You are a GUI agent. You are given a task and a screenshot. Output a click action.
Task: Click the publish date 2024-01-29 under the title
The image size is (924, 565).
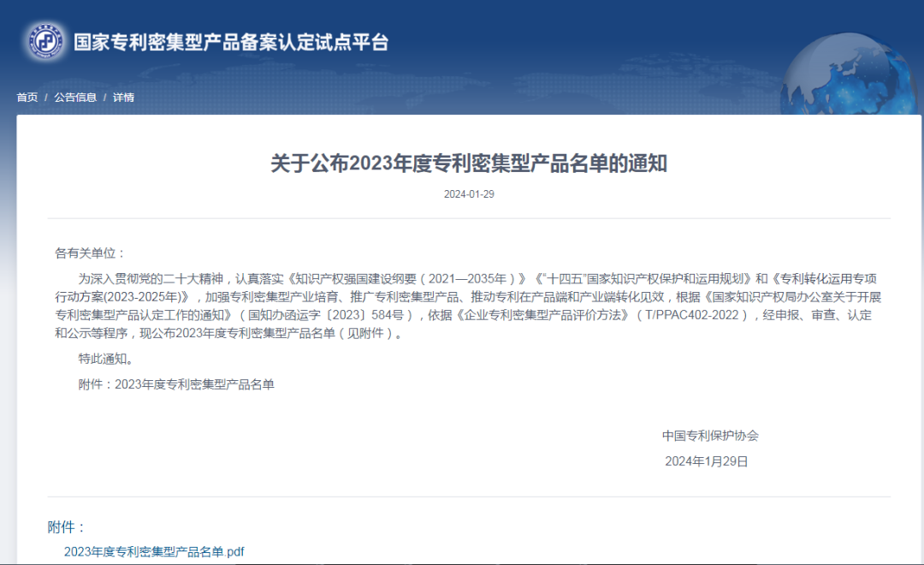[x=469, y=194]
